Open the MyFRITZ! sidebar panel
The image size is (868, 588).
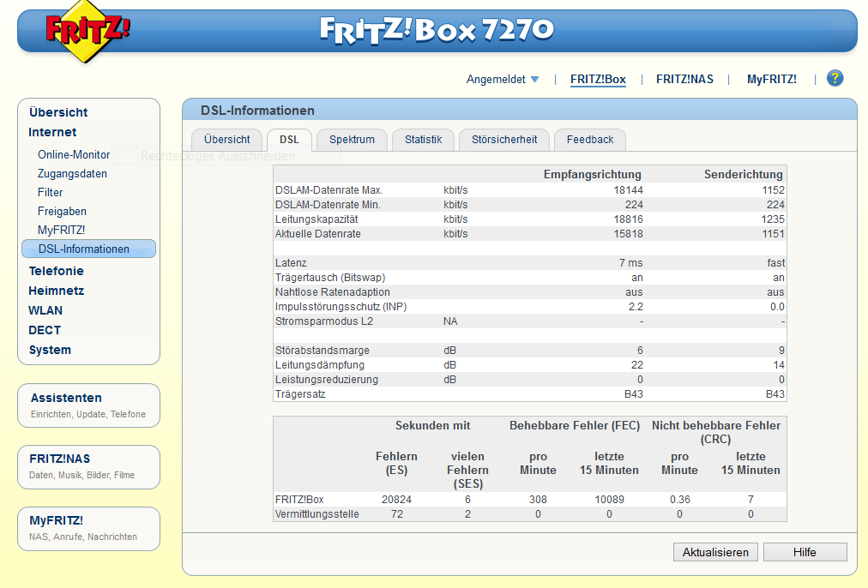(88, 529)
